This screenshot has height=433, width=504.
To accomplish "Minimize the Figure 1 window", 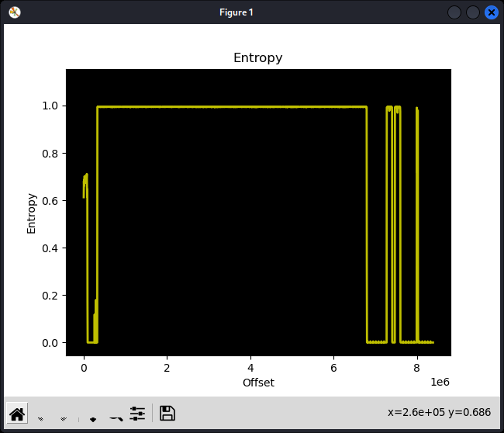I will point(454,12).
